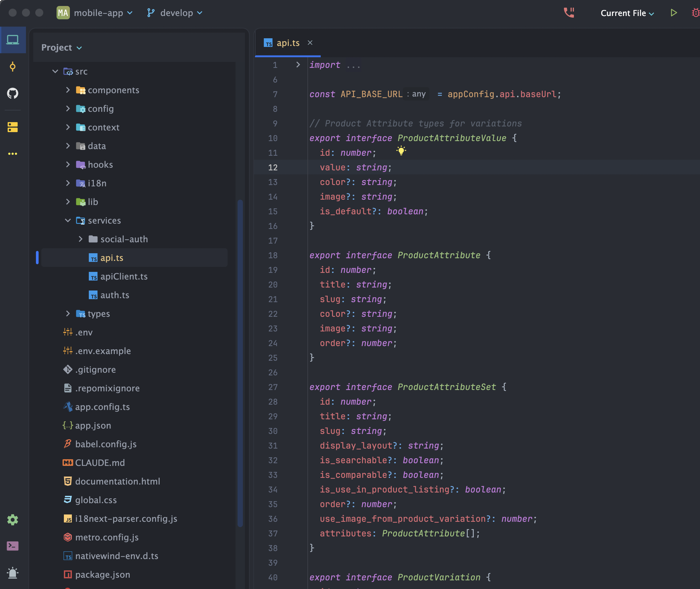
Task: Run the current file
Action: point(674,13)
